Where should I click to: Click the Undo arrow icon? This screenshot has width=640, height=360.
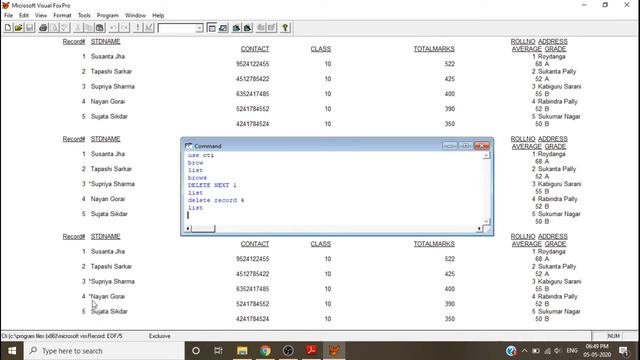pos(113,28)
